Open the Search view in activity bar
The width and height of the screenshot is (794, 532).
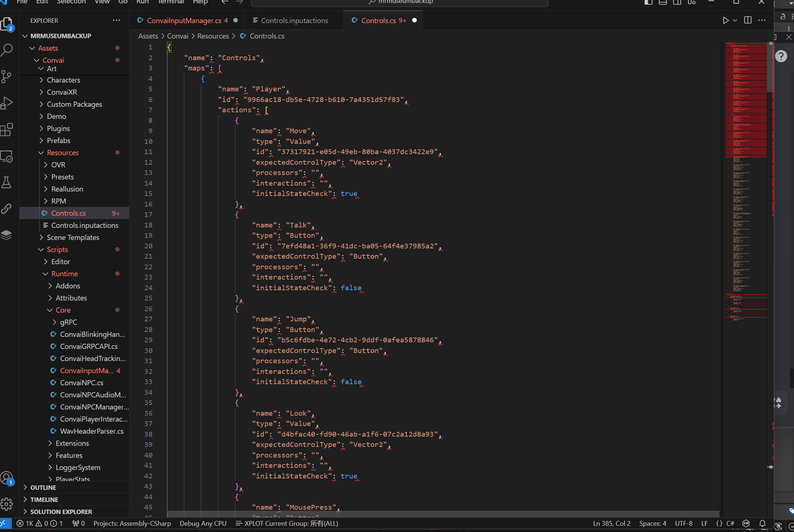pyautogui.click(x=7, y=50)
